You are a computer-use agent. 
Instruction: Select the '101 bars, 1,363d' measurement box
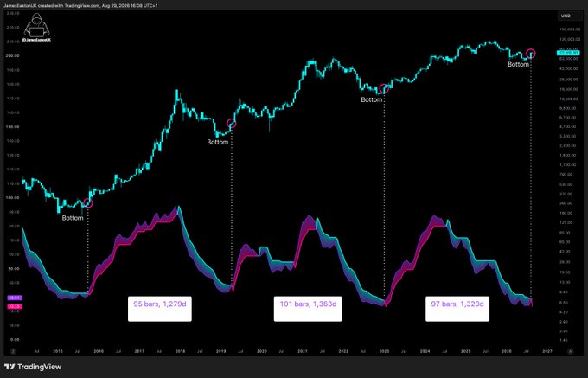308,308
